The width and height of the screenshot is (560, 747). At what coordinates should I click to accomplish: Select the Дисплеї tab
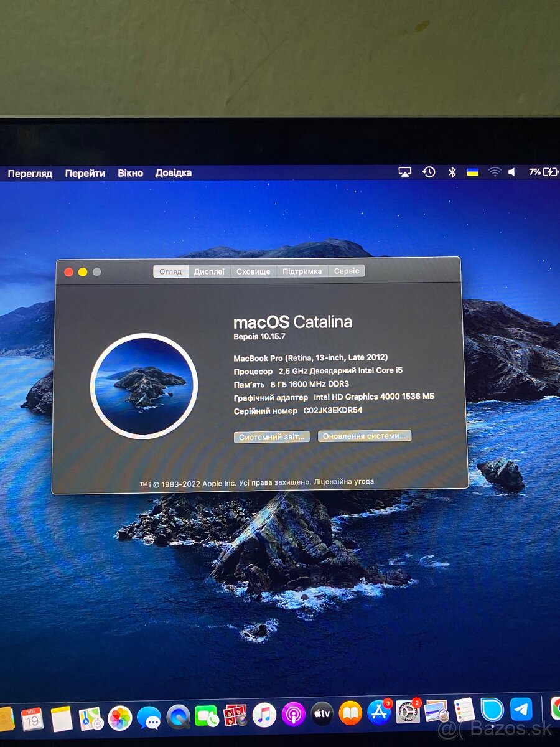click(211, 271)
